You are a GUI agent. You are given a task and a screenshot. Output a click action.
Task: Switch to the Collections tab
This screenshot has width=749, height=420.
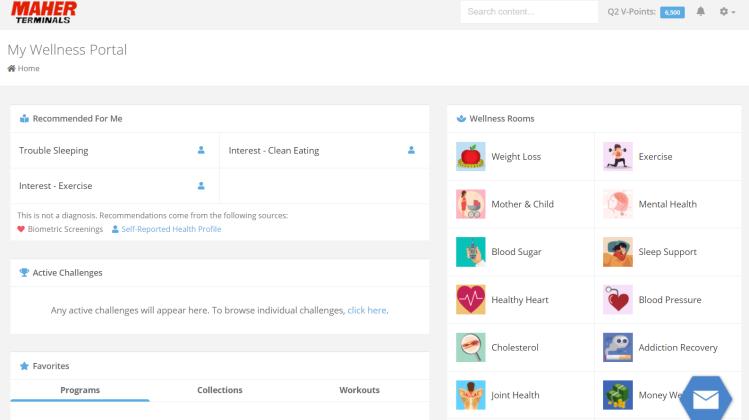click(x=220, y=390)
